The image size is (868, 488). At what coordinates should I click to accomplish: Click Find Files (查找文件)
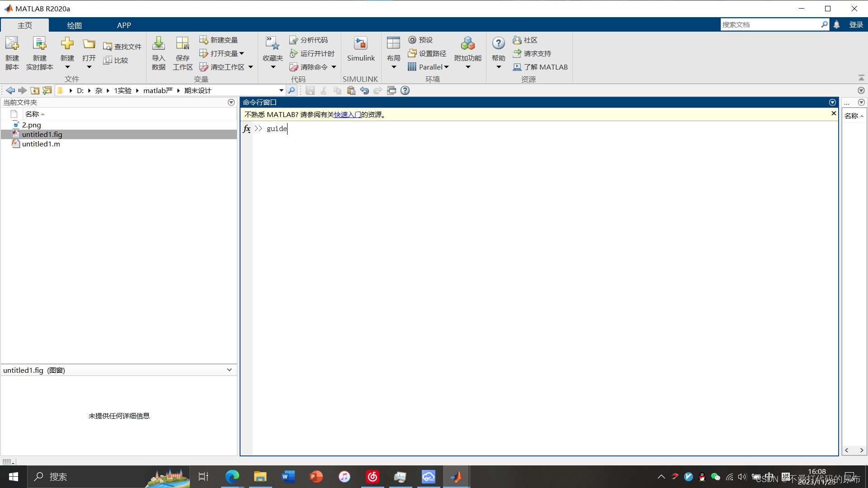click(122, 47)
